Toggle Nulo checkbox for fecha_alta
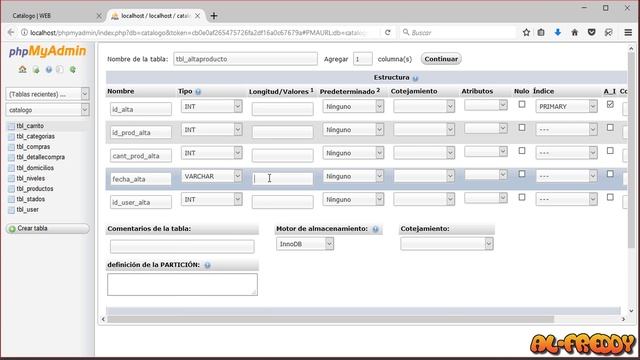Screen dimensions: 640x360 tap(522, 174)
